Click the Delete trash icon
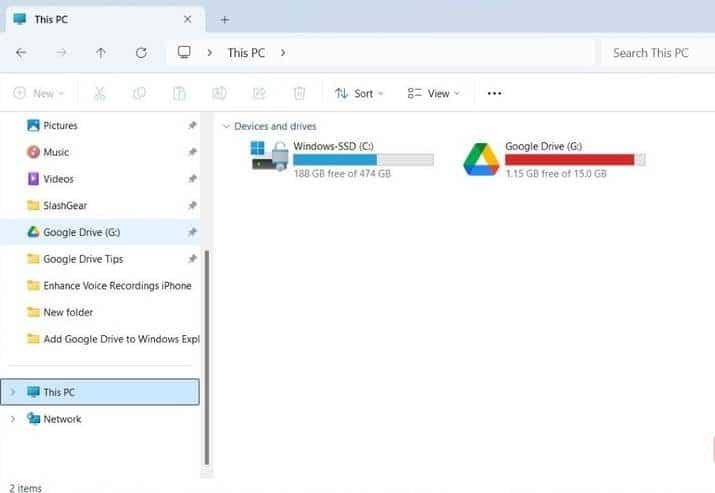This screenshot has height=493, width=715. click(x=299, y=93)
